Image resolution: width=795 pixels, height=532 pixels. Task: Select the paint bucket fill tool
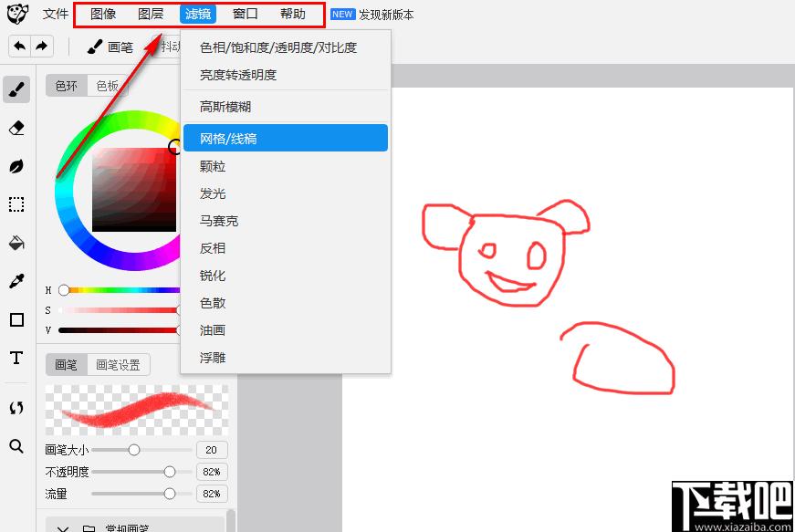pyautogui.click(x=16, y=243)
